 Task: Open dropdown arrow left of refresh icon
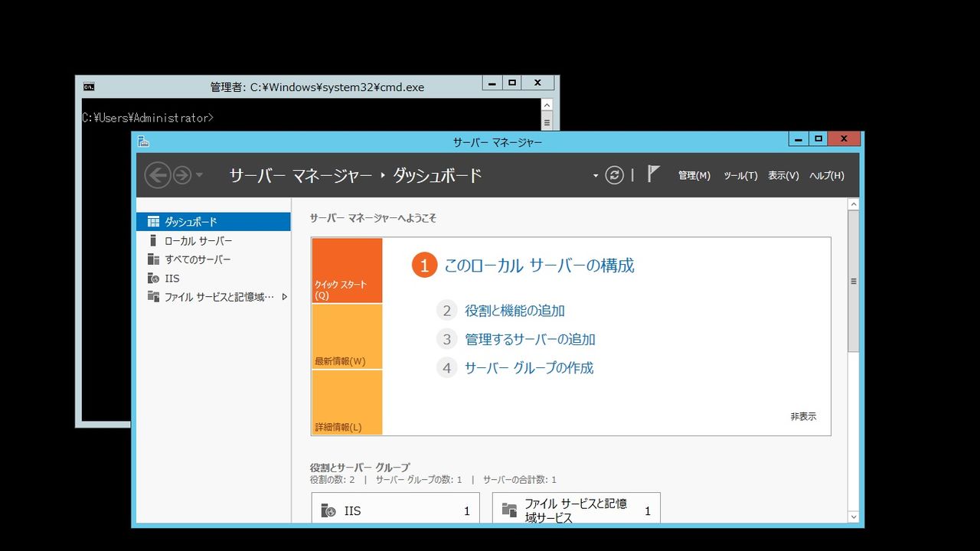tap(596, 176)
